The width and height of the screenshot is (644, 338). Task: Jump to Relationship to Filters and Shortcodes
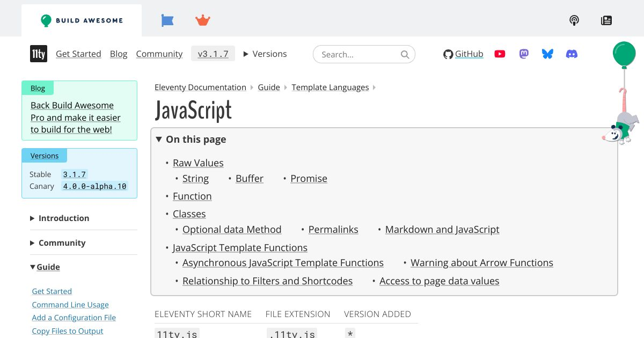pos(267,281)
